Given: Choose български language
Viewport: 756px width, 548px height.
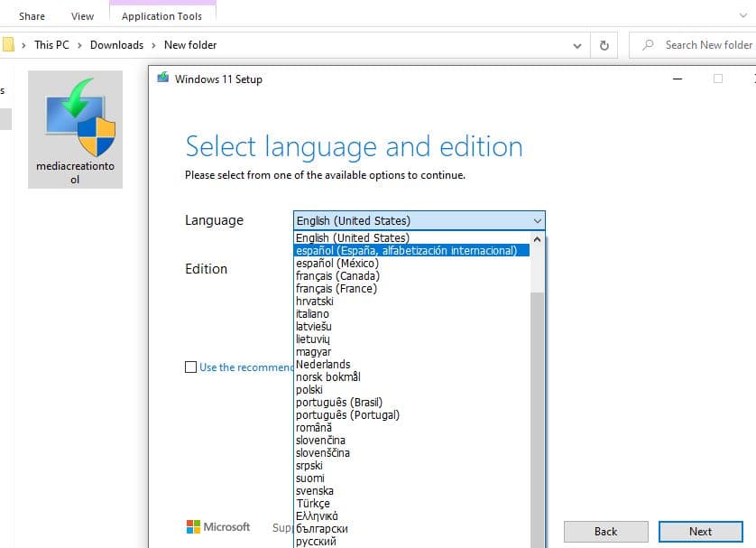Looking at the screenshot, I should click(411, 529).
